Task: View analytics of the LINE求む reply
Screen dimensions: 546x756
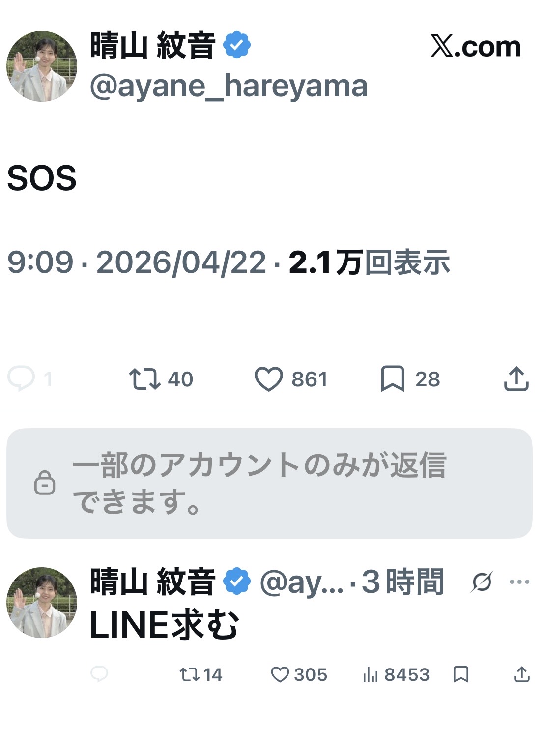Action: tap(371, 675)
